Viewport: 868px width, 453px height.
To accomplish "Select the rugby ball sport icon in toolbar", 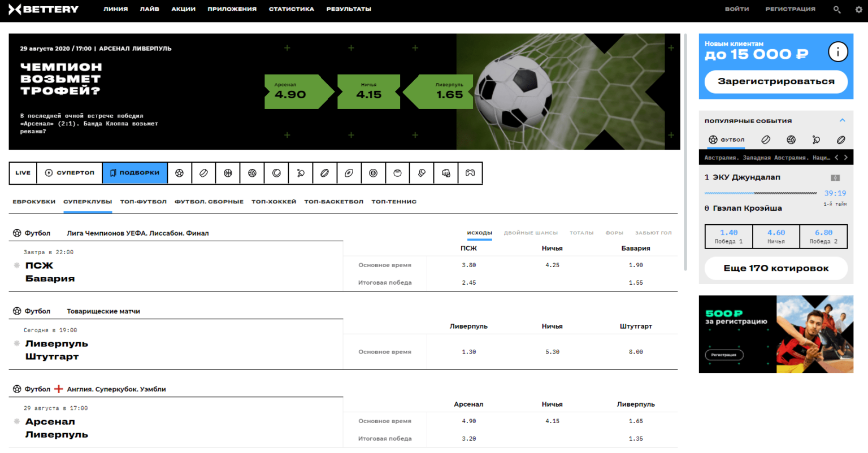I will point(325,173).
